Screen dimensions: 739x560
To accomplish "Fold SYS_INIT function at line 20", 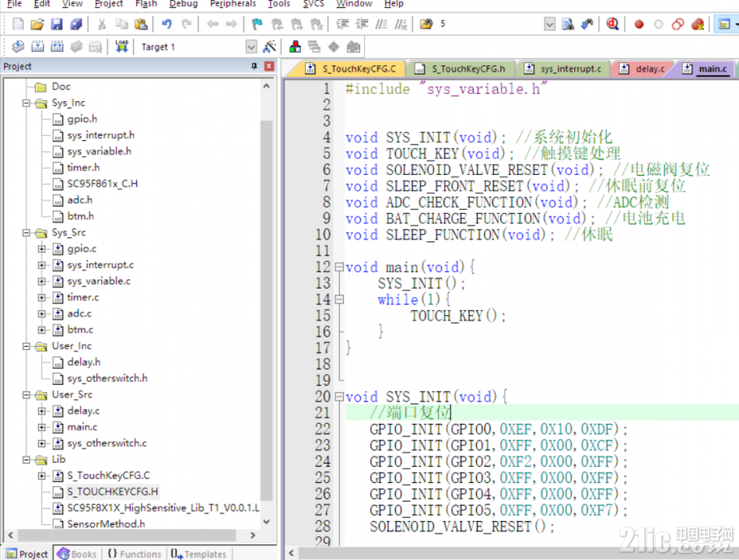I will pyautogui.click(x=339, y=397).
